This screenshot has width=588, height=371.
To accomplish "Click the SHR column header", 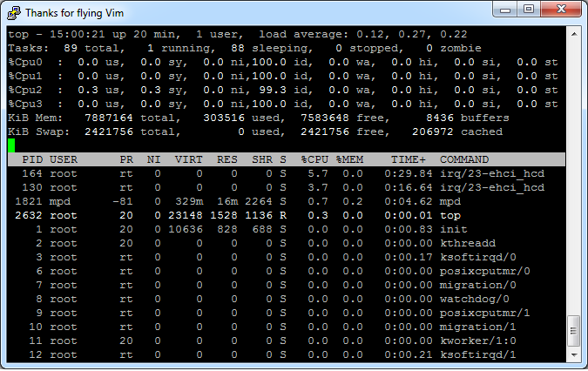I will point(262,159).
